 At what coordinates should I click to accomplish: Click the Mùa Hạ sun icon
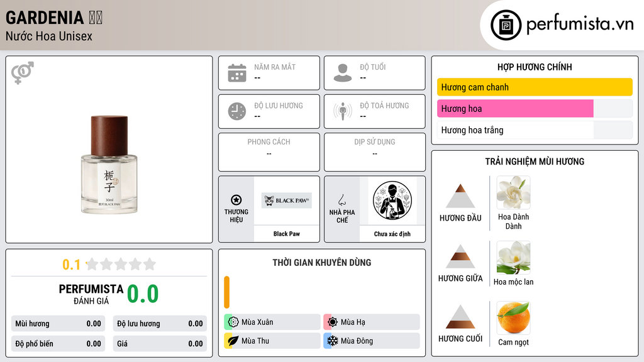(333, 322)
